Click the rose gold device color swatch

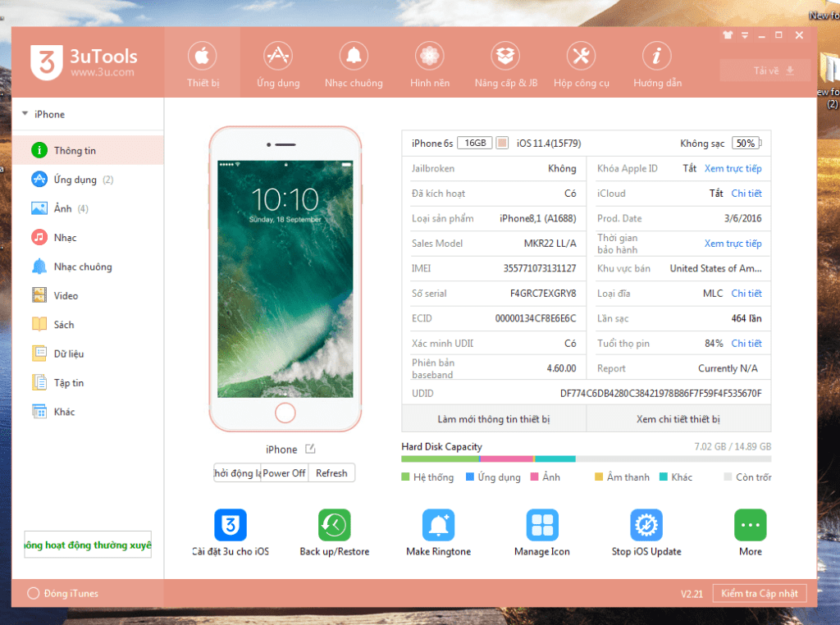tap(502, 143)
